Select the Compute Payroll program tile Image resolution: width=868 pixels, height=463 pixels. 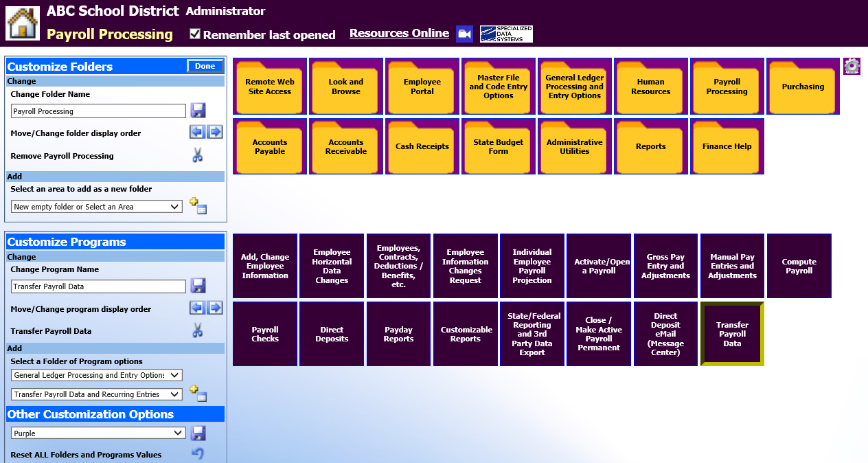(x=799, y=266)
